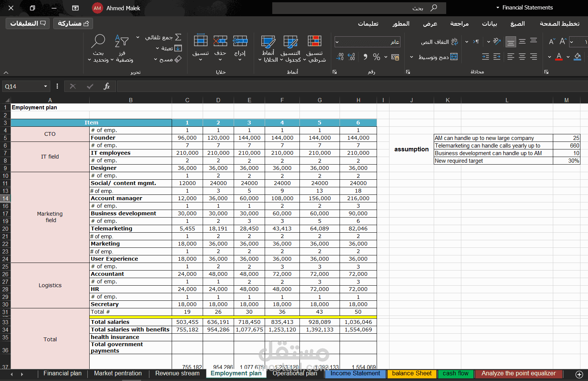Click the مشاركة (Share) button
Image resolution: width=588 pixels, height=381 pixels.
(x=73, y=23)
